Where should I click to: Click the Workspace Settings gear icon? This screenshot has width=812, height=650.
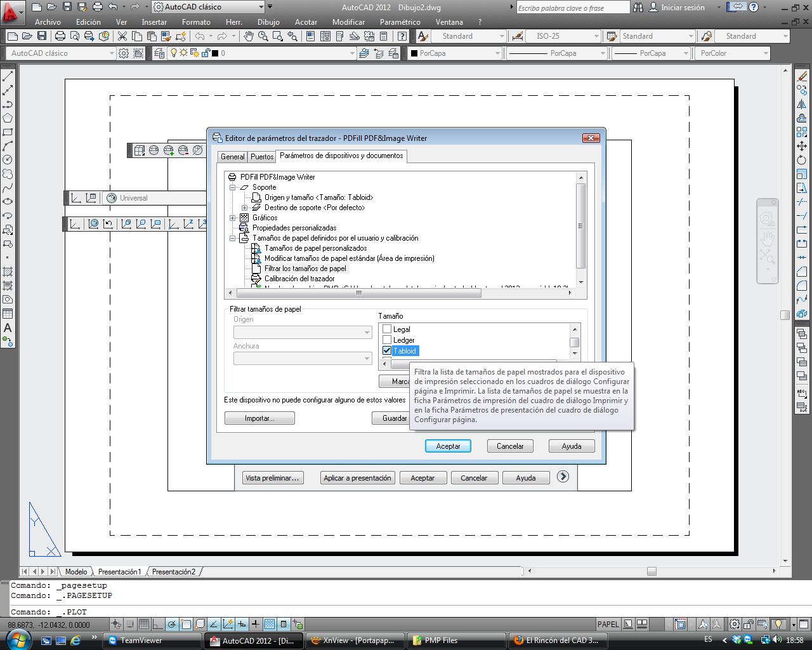click(x=124, y=53)
